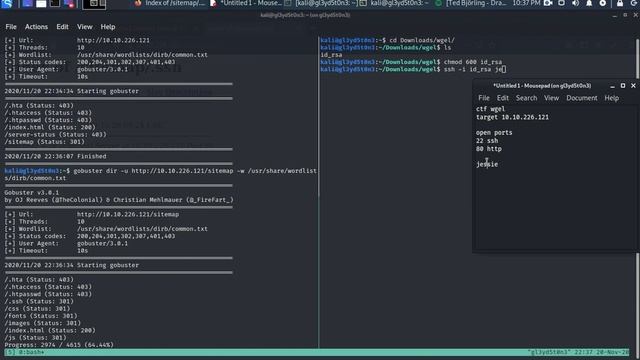Open Mousepad View menu
This screenshot has height=360, width=640.
point(551,98)
